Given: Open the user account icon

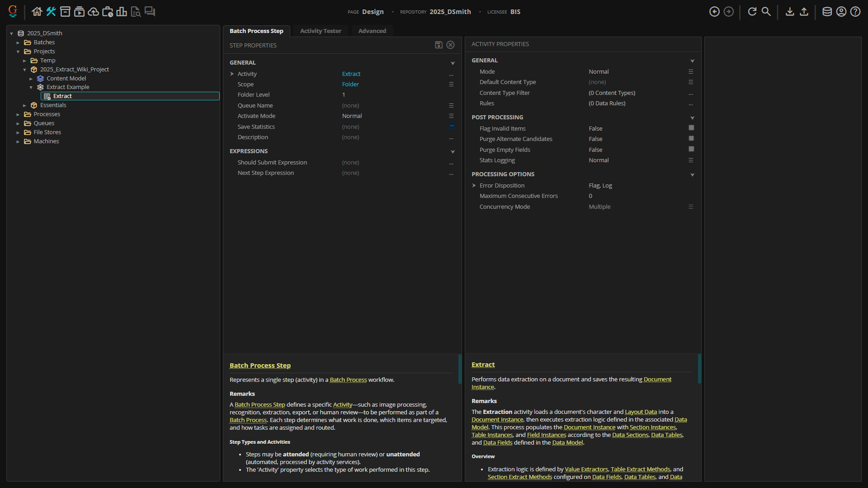Looking at the screenshot, I should [841, 12].
